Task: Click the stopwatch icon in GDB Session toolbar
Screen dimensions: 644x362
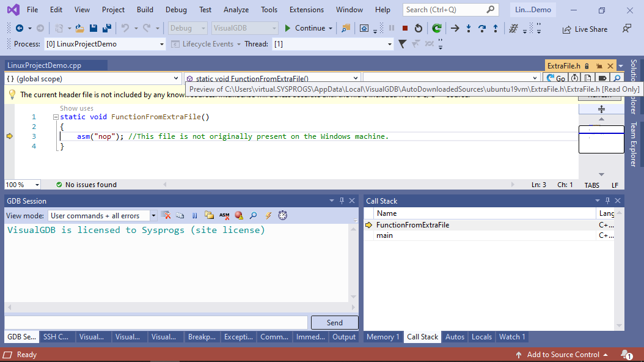Action: (x=282, y=215)
